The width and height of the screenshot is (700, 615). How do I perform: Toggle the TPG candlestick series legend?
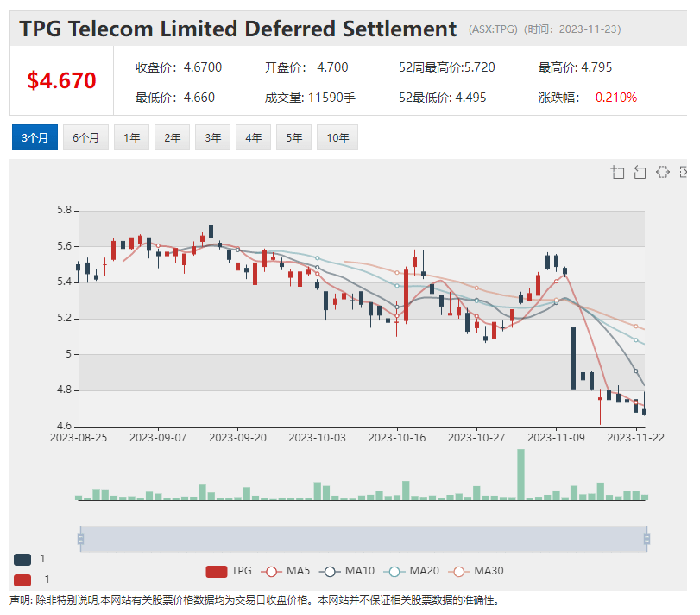coord(229,571)
